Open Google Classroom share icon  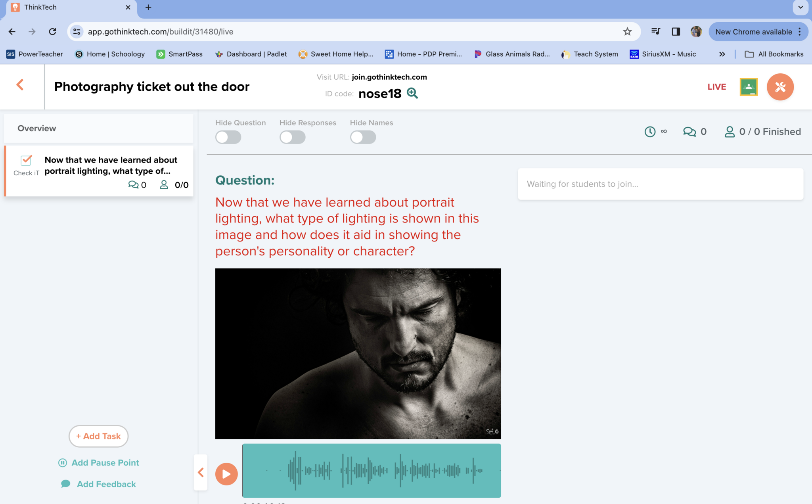pyautogui.click(x=749, y=87)
